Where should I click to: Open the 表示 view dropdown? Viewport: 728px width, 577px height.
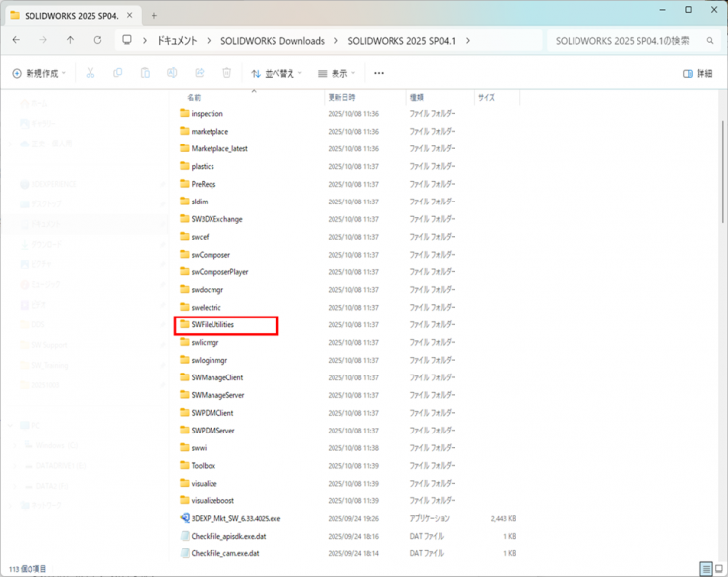(x=336, y=73)
